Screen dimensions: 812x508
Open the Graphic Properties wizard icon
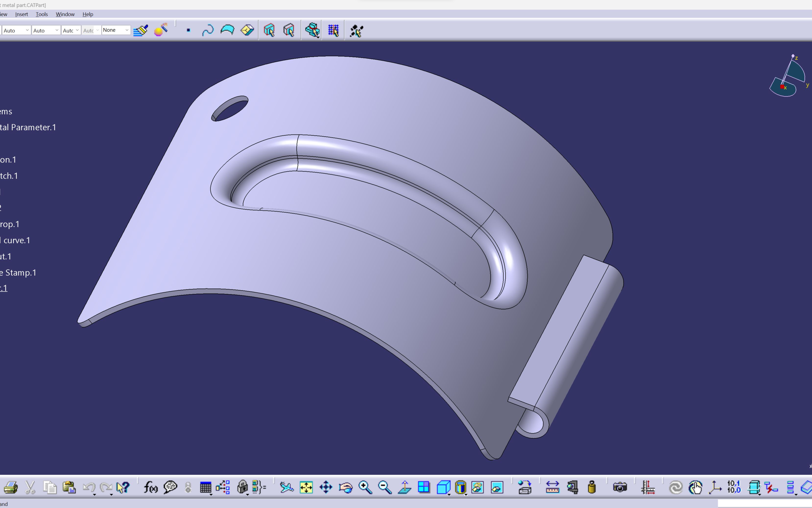pyautogui.click(x=161, y=30)
